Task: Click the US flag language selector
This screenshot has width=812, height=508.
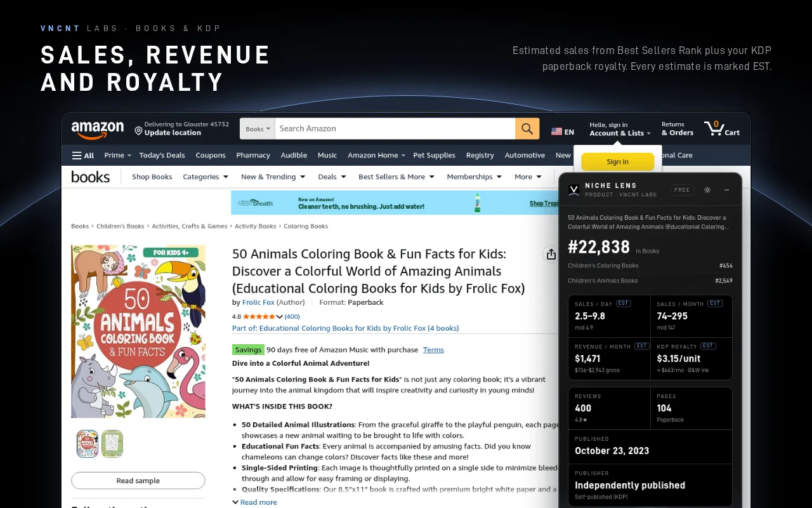Action: click(x=563, y=132)
